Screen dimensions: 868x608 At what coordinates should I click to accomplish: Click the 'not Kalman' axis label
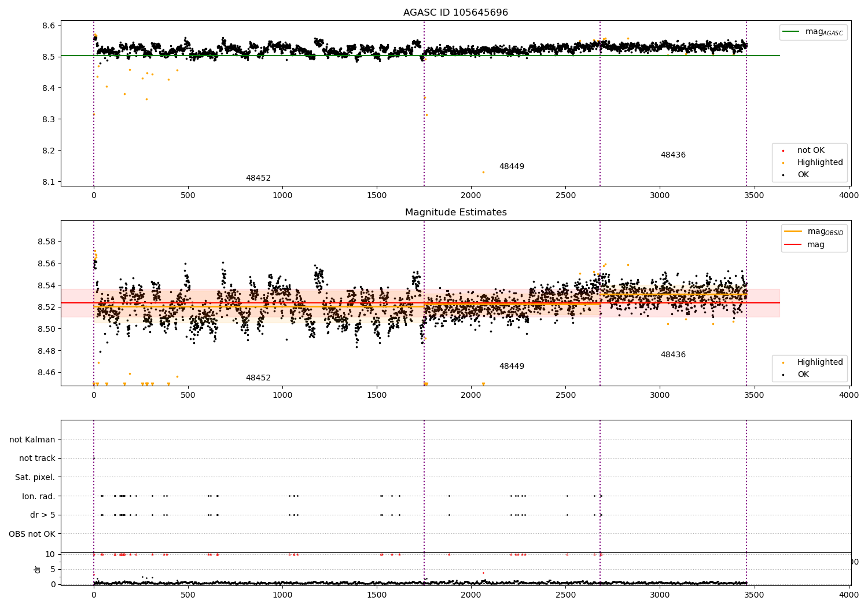pyautogui.click(x=32, y=440)
